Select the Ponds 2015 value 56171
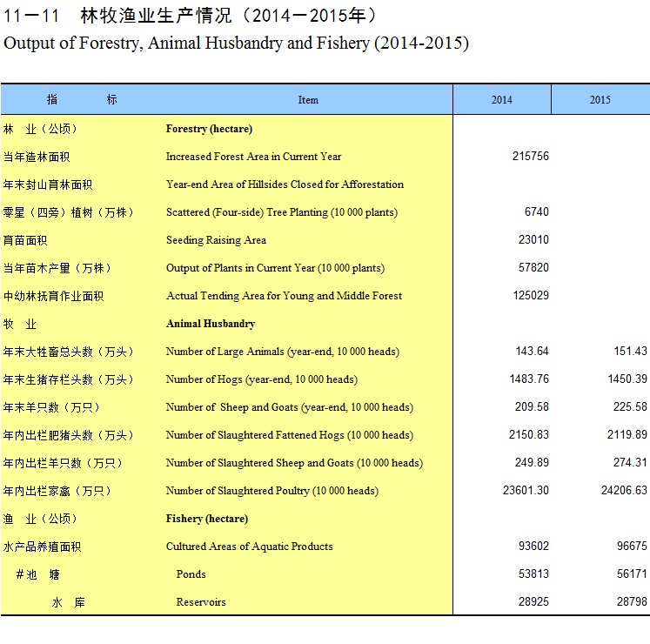This screenshot has height=644, width=650. pyautogui.click(x=632, y=574)
